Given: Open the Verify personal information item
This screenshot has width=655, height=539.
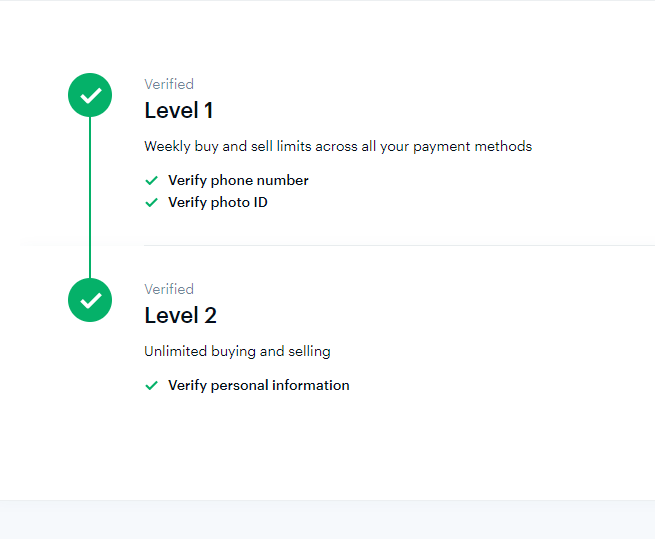Looking at the screenshot, I should pos(258,386).
